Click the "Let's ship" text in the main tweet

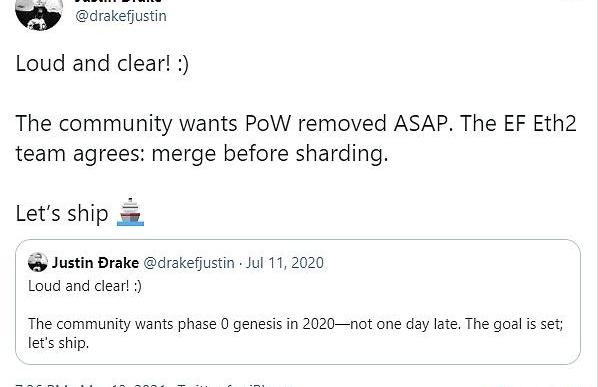point(62,213)
